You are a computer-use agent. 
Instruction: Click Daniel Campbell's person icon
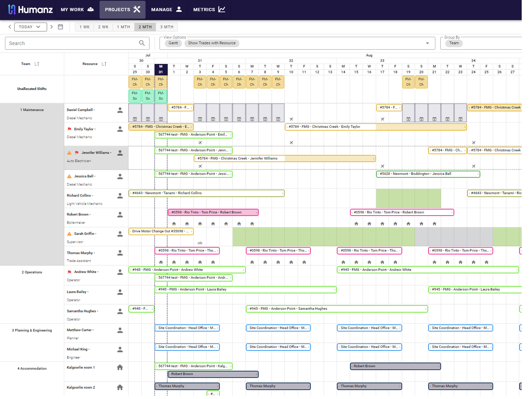[120, 110]
